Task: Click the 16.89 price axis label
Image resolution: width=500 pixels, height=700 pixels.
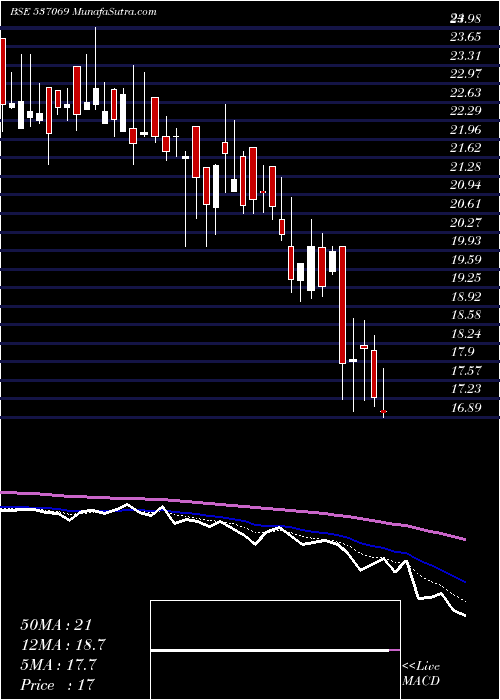Action: point(466,408)
